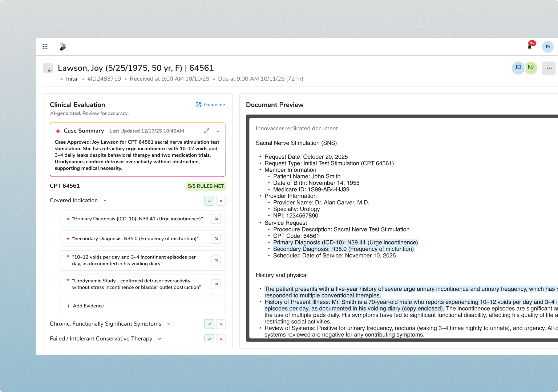Click NPI: 1234567890 line
558x392 pixels.
[296, 216]
